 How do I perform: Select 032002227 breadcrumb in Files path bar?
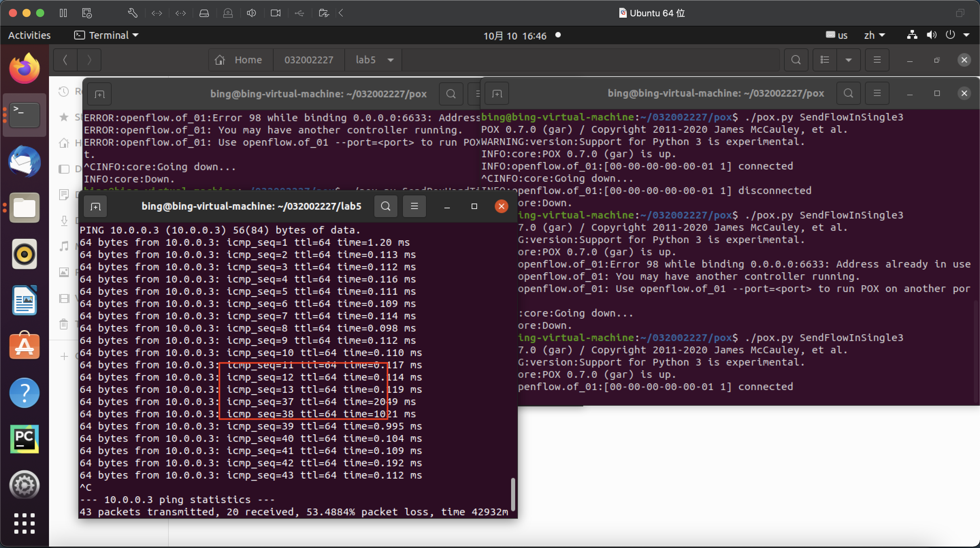click(309, 60)
